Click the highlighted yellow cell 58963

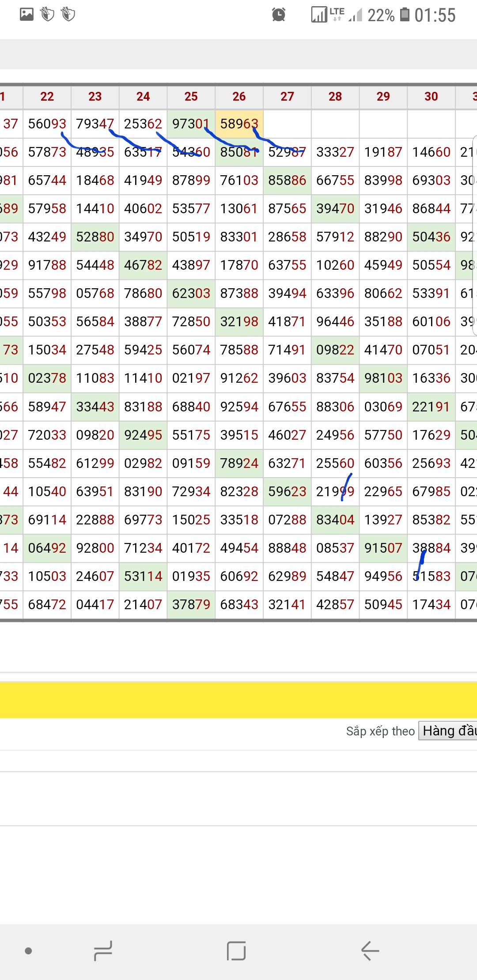(x=239, y=124)
